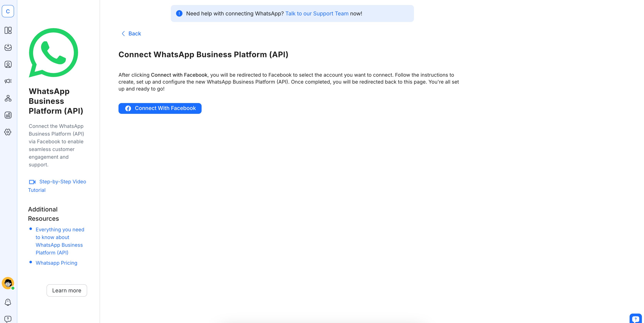Image resolution: width=644 pixels, height=323 pixels.
Task: Open the chat support widget icon
Action: [x=636, y=319]
